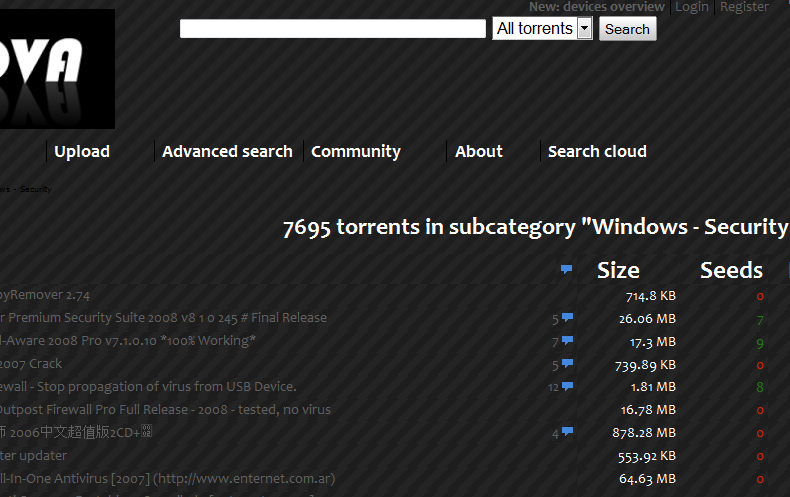This screenshot has height=497, width=790.
Task: Click the 1.81 MB size value
Action: click(653, 387)
